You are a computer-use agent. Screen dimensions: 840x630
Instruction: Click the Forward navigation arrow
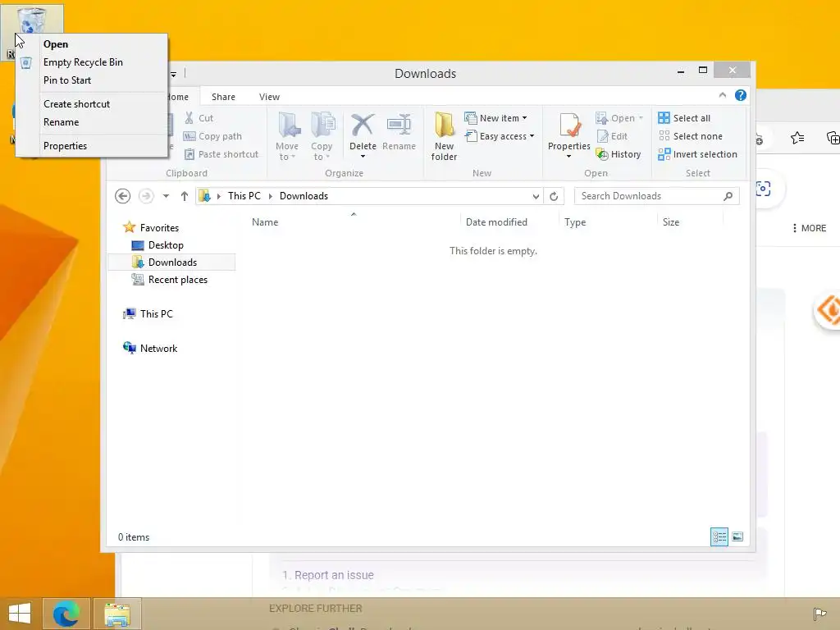pos(146,196)
